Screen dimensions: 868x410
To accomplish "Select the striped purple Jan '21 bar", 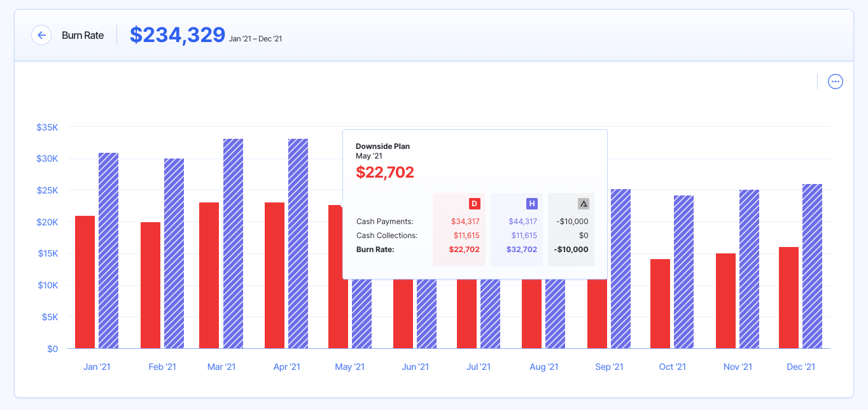I will [109, 251].
